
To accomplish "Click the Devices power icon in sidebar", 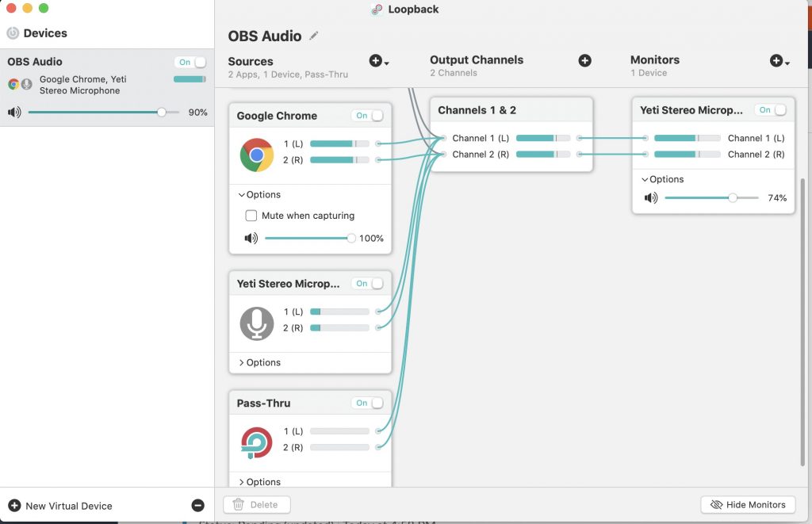I will click(13, 33).
